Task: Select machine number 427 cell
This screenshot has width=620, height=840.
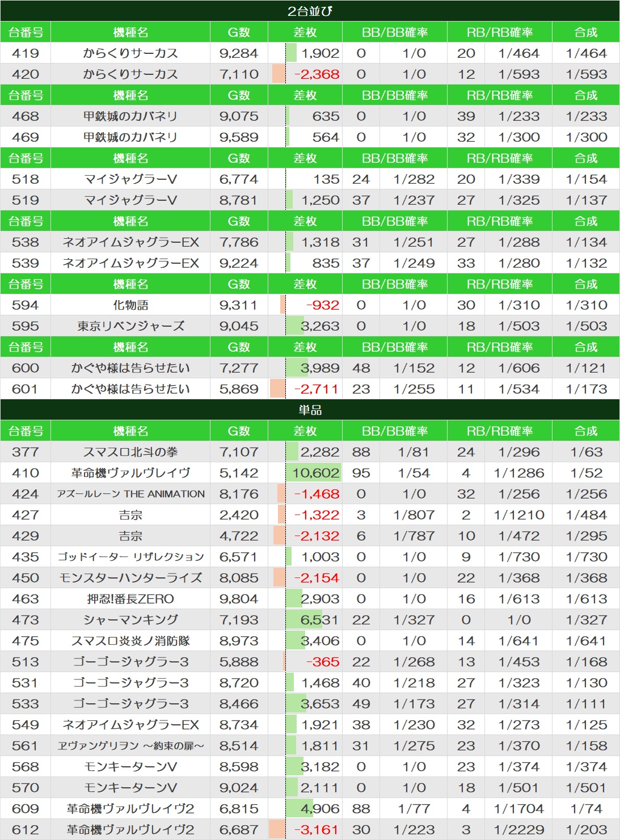Action: point(26,515)
